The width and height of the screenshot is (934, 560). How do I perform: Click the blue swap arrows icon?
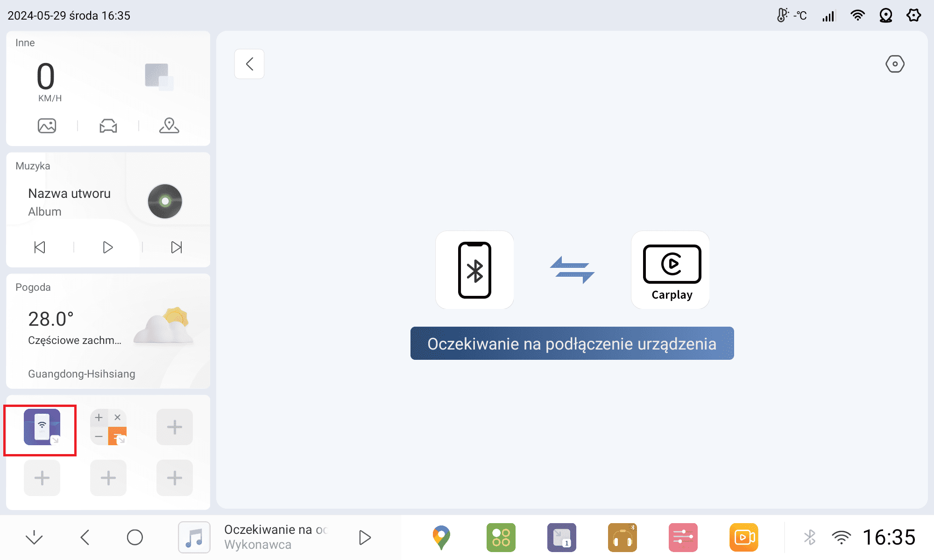coord(572,270)
